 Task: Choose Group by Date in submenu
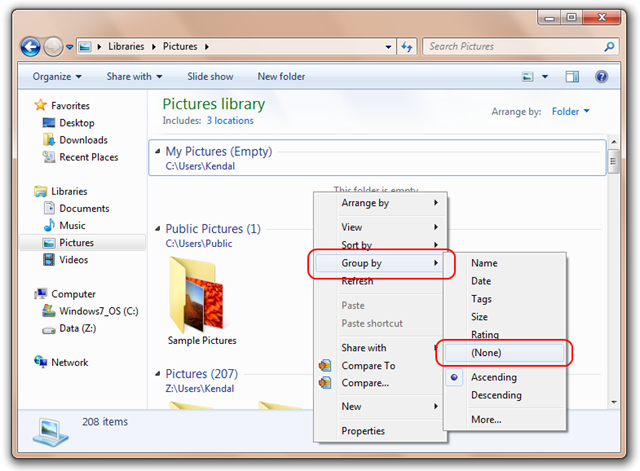click(481, 281)
